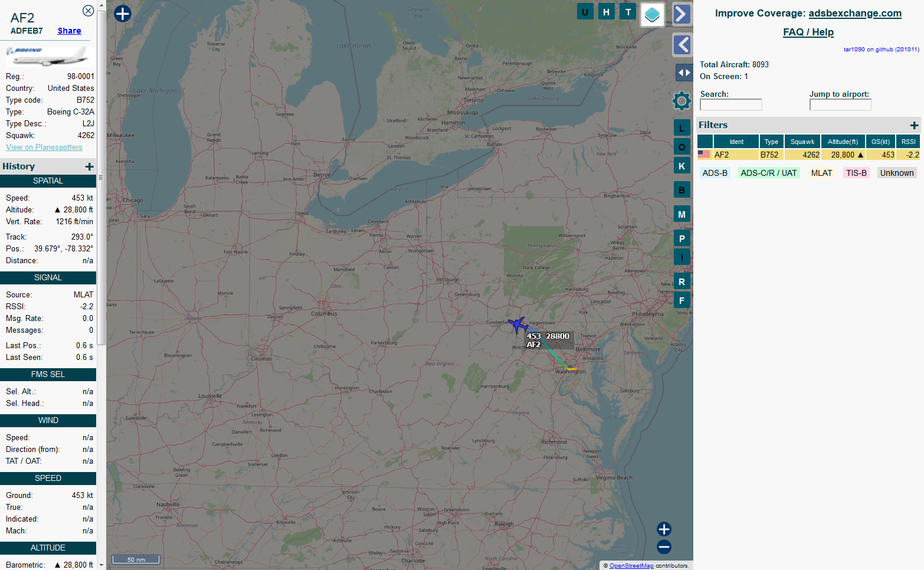Screen dimensions: 924x570
Task: Click the F map button
Action: 681,300
